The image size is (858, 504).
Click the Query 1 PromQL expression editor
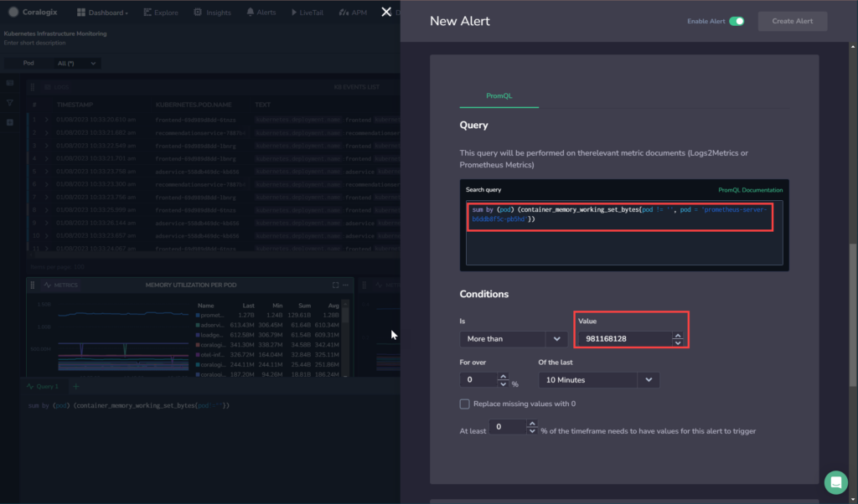coord(129,405)
